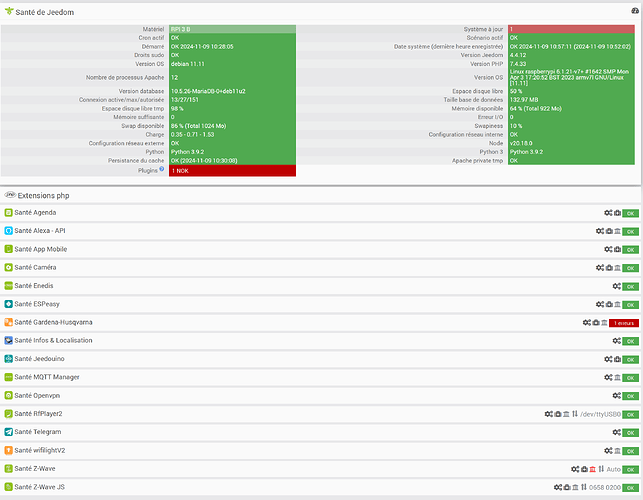Screen dimensions: 643x500
Task: Click the OK badge on Santé wifilightV2 row
Action: tap(631, 451)
